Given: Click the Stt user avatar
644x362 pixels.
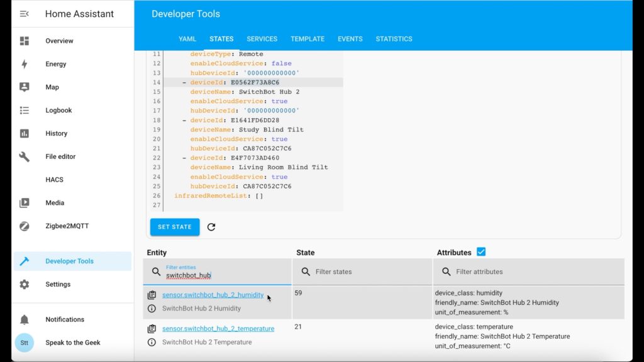Looking at the screenshot, I should point(25,343).
